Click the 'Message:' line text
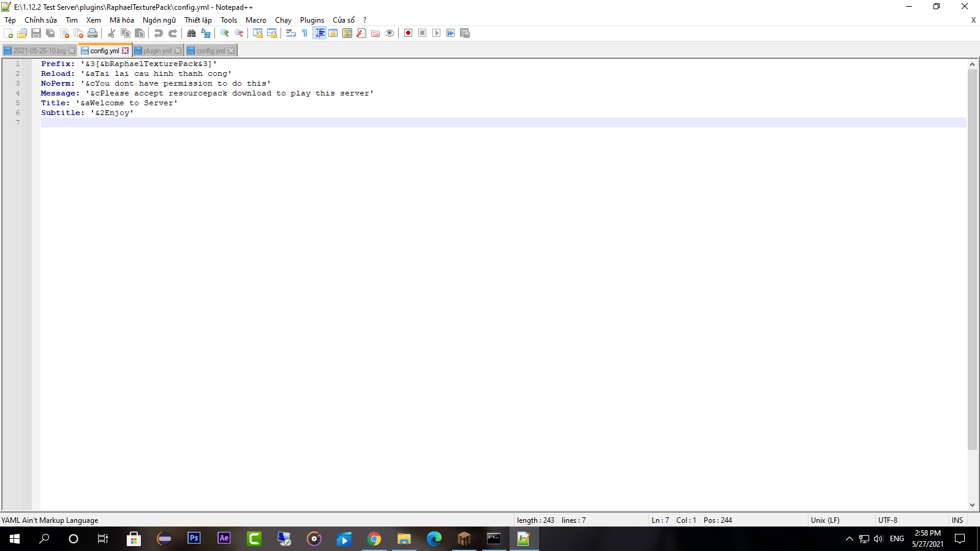980x551 pixels. (207, 93)
